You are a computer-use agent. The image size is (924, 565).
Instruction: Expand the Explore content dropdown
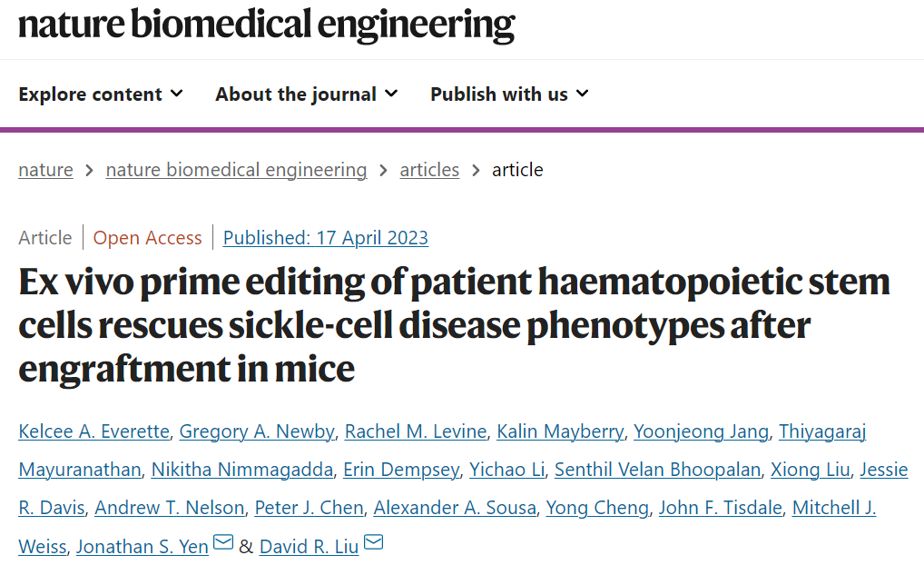point(100,94)
